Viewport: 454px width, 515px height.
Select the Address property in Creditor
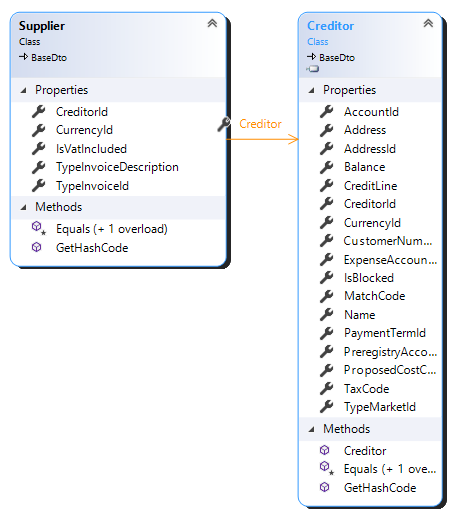tap(365, 130)
